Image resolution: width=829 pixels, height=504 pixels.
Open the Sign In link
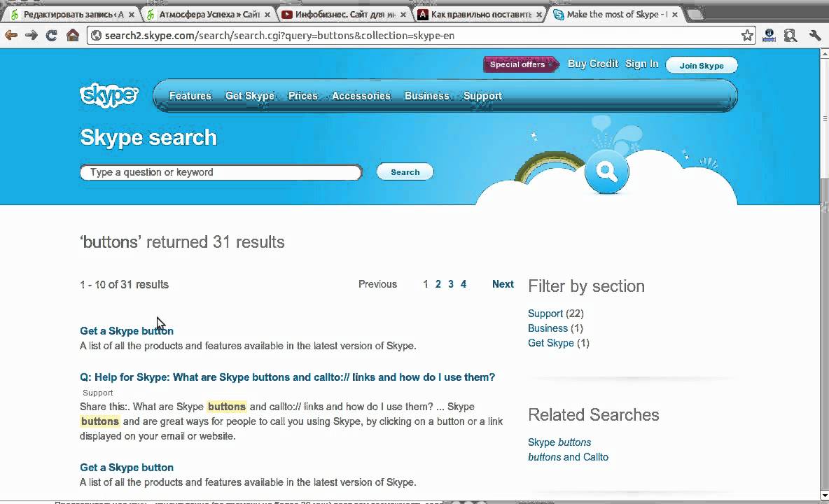[x=642, y=64]
